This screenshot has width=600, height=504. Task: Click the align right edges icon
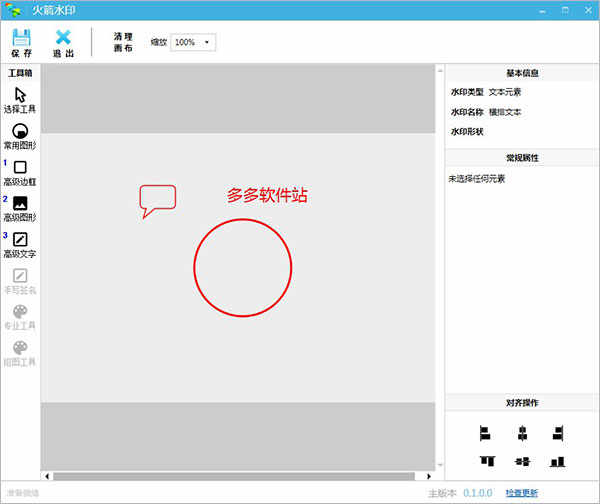click(558, 434)
